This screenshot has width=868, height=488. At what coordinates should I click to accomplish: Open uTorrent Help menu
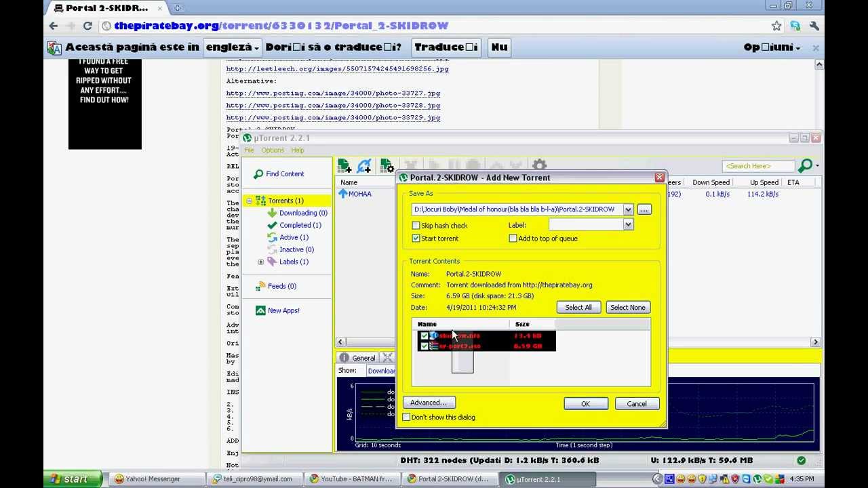tap(297, 150)
